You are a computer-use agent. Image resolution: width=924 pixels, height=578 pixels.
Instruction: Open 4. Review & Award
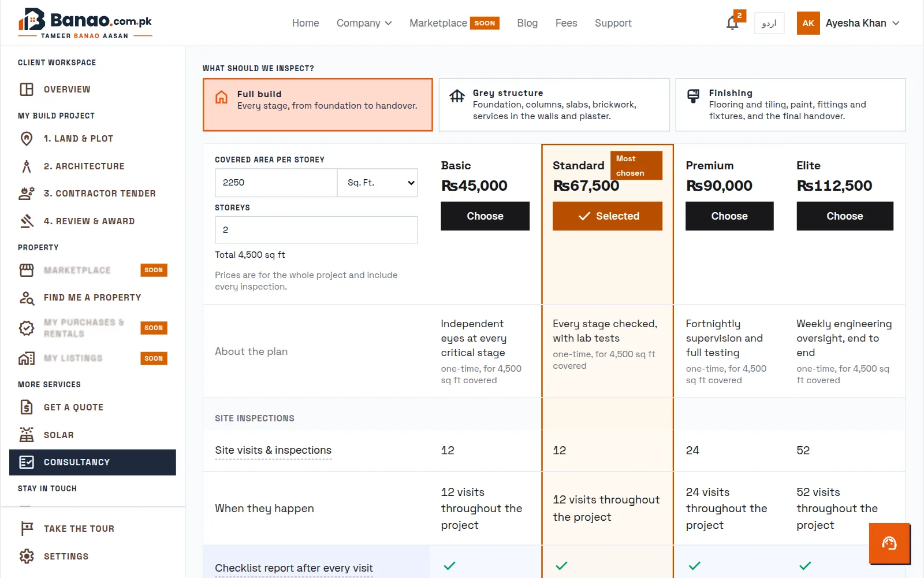pyautogui.click(x=92, y=221)
